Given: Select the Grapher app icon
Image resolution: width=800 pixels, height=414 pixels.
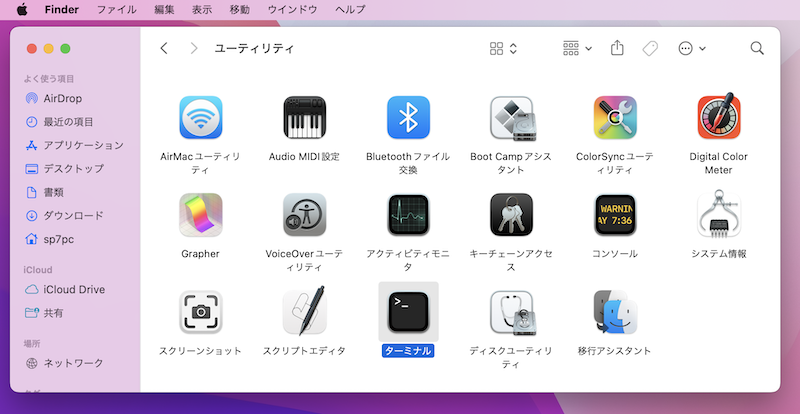Looking at the screenshot, I should click(200, 215).
